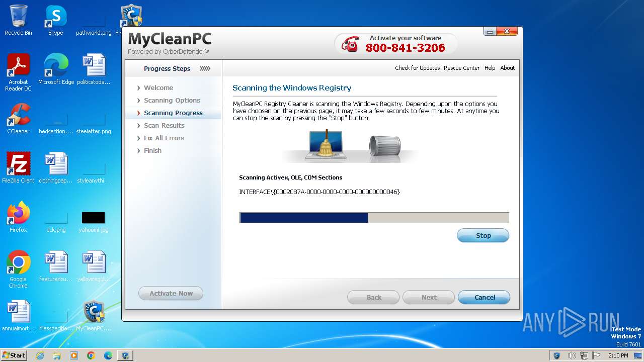Launch FileZilla Client desktop shortcut
Viewport: 644px width, 362px height.
(18, 167)
